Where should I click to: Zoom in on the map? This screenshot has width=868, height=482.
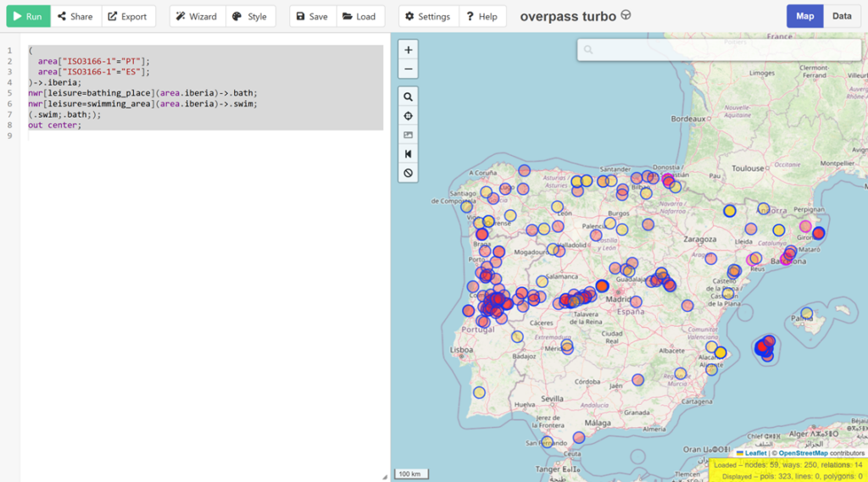point(409,50)
